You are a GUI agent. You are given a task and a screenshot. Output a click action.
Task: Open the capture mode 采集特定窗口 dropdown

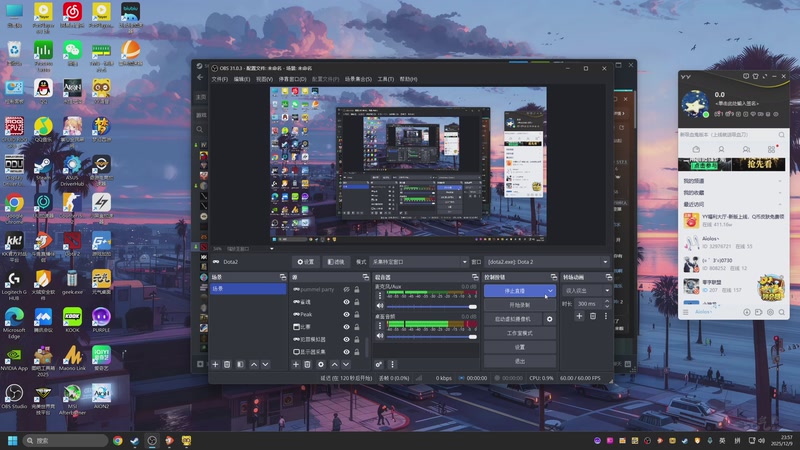coord(419,262)
